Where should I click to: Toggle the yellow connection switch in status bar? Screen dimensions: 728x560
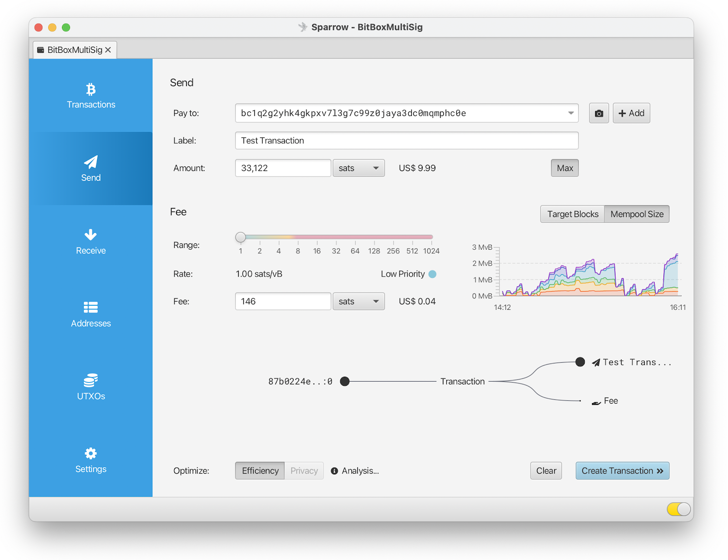[679, 509]
